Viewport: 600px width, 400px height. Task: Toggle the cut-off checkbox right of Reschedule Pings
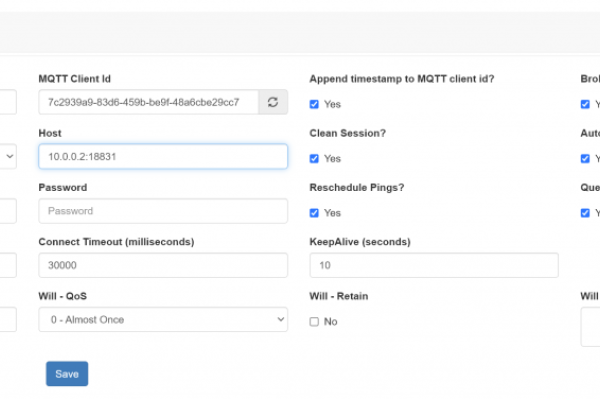(585, 212)
